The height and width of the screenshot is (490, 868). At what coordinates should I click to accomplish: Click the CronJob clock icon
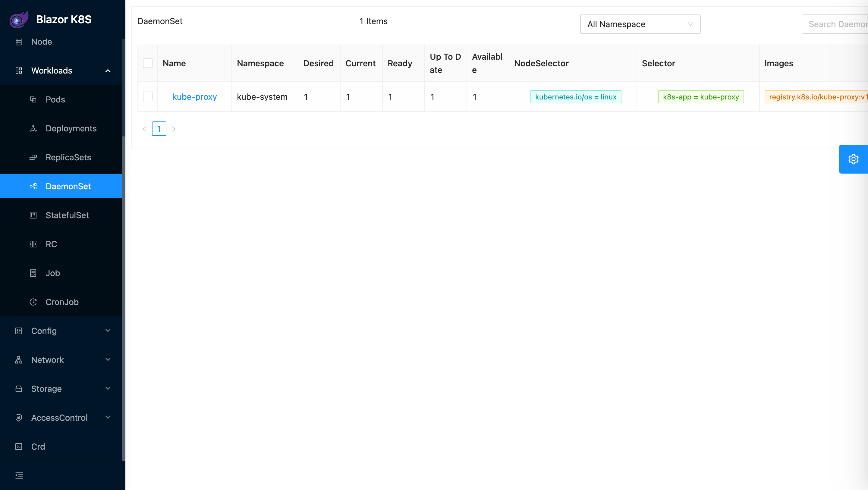click(33, 302)
